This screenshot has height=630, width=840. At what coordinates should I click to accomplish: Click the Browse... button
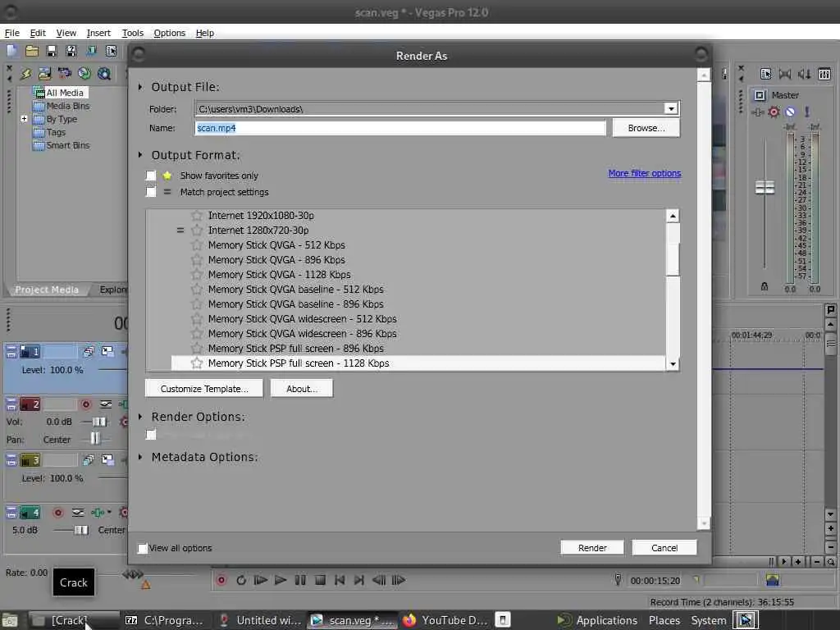[646, 128]
